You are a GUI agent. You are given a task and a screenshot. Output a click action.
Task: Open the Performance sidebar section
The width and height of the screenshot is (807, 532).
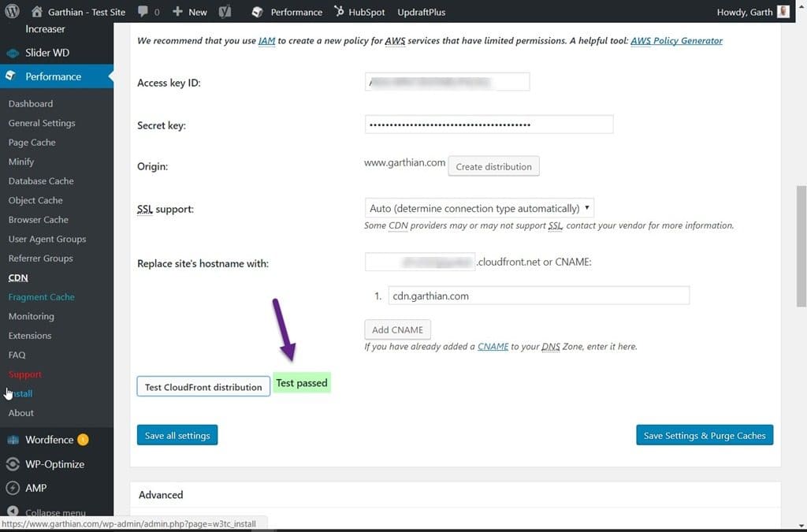pyautogui.click(x=57, y=76)
